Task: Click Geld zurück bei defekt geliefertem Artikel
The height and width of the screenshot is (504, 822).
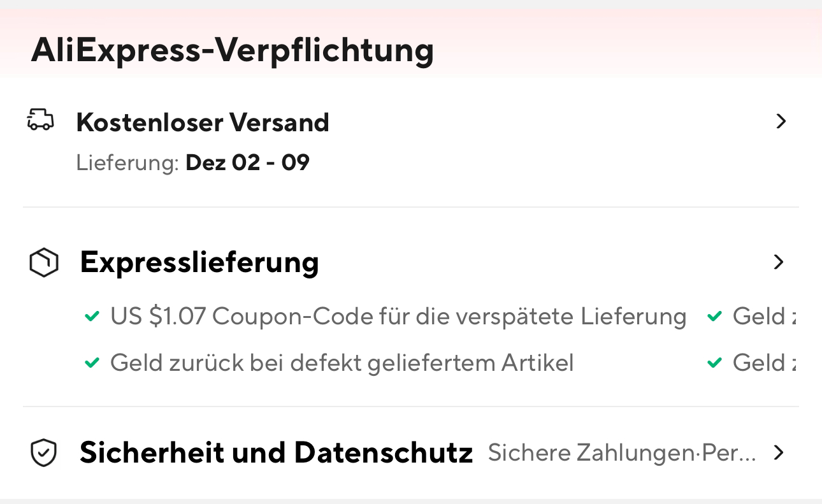Action: click(x=342, y=363)
